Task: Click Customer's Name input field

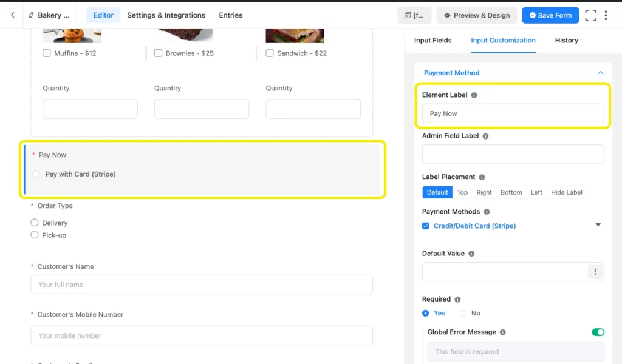Action: coord(202,285)
